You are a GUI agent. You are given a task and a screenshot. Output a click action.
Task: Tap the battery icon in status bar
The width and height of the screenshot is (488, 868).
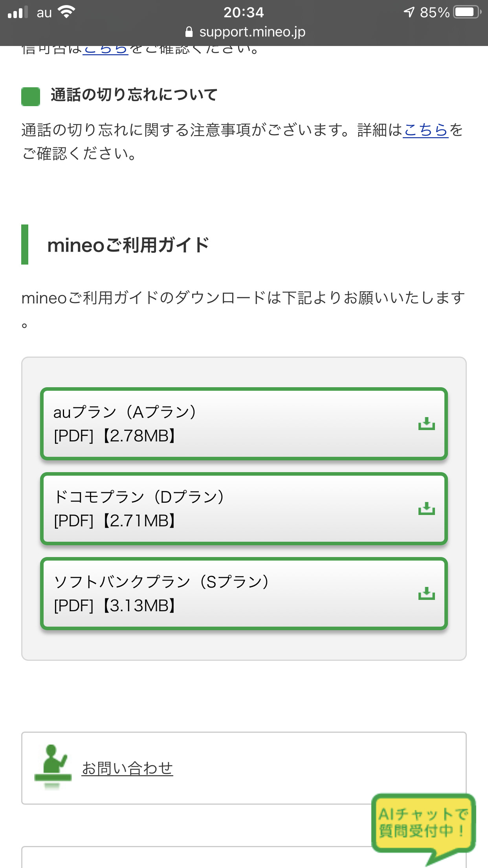tap(467, 12)
